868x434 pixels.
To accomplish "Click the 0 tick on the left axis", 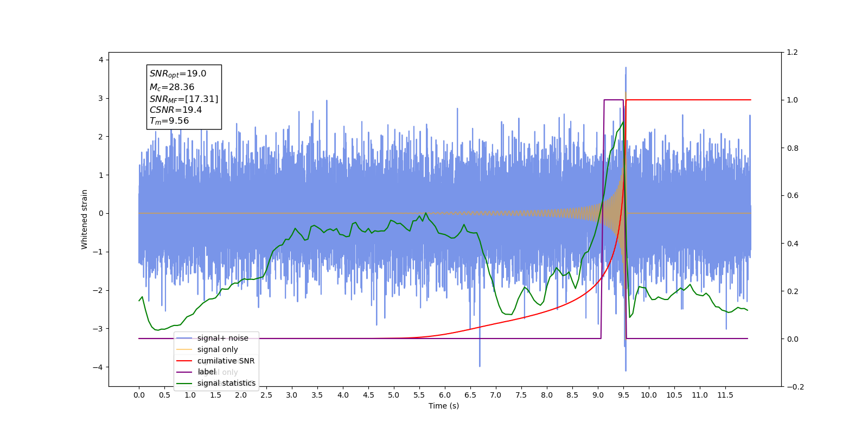I will [101, 213].
